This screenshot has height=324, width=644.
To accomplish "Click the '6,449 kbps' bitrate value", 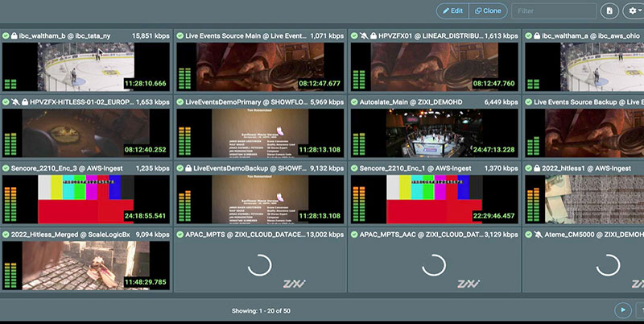I will coord(501,102).
